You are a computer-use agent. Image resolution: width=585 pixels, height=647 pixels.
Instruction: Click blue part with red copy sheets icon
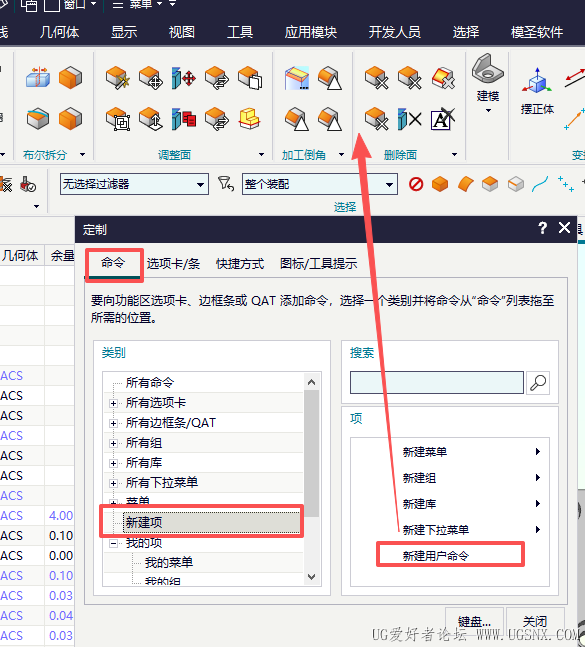tap(184, 119)
